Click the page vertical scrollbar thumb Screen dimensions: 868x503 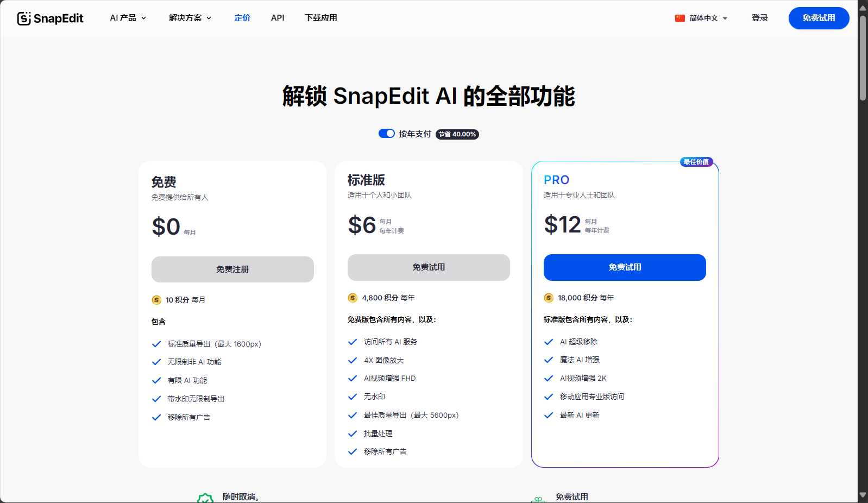(x=863, y=57)
